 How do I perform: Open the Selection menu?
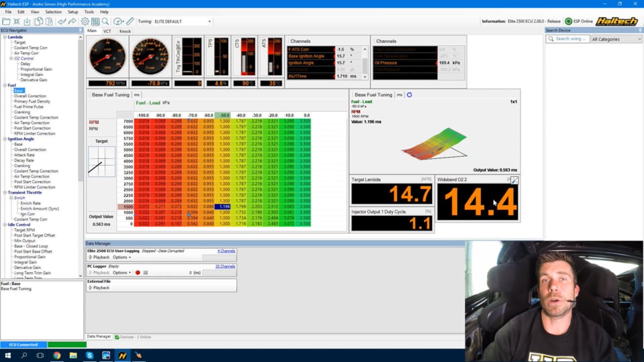point(54,12)
